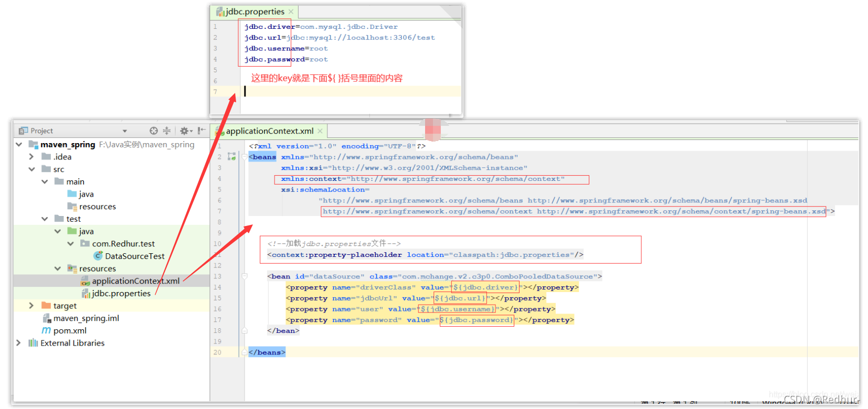
Task: Select pom.xml in the project tree
Action: pos(70,331)
